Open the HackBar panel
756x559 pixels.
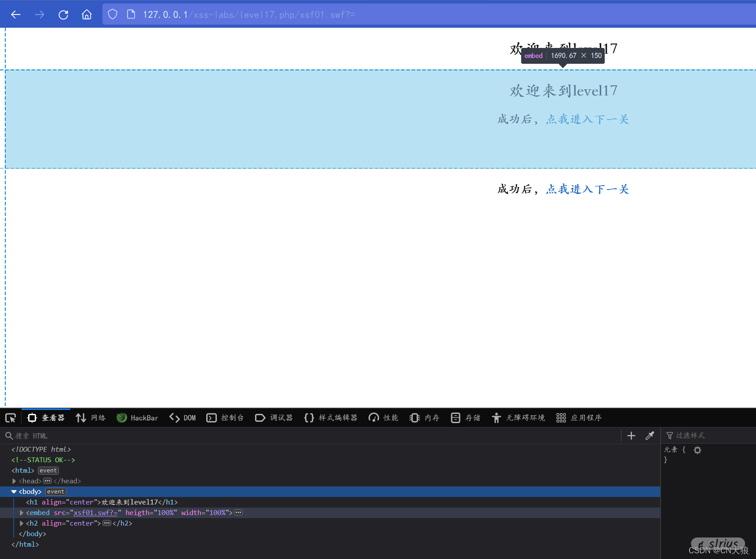[x=137, y=418]
